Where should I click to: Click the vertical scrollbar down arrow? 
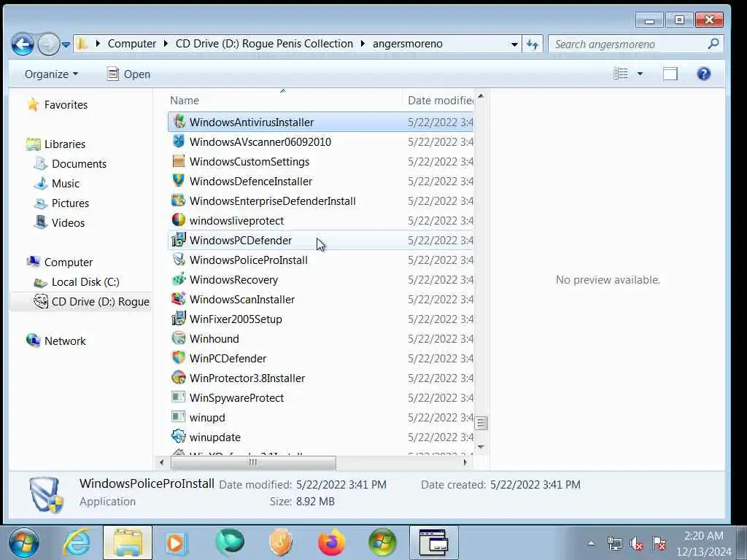click(481, 447)
